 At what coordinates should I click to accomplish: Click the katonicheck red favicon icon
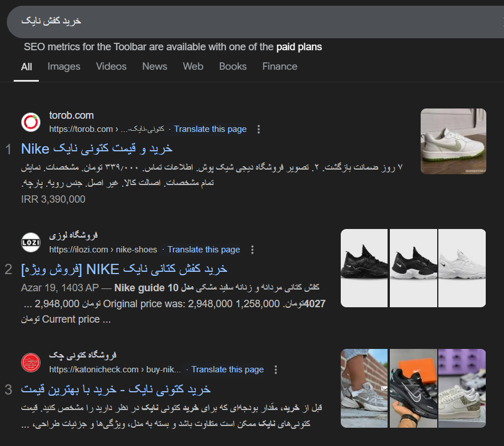click(31, 363)
